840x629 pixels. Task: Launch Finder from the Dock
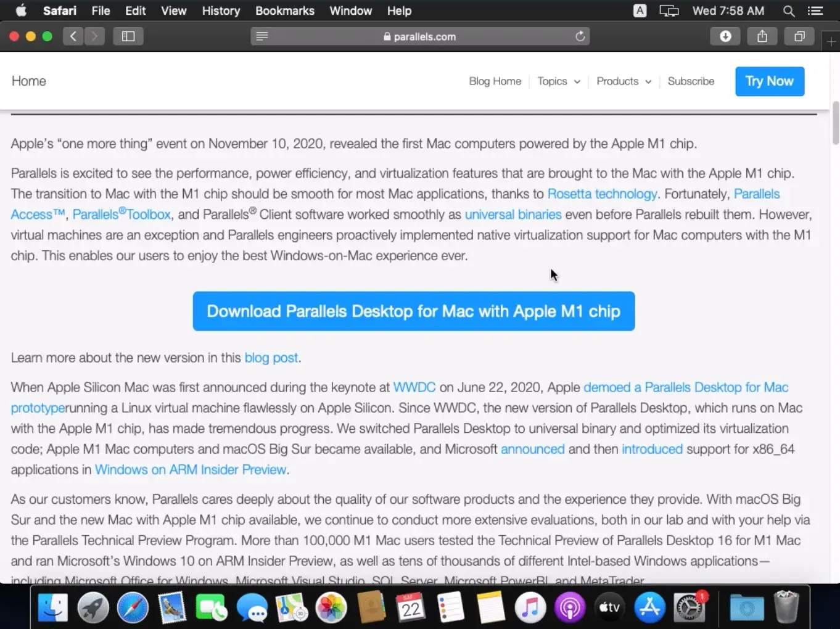[x=53, y=607]
